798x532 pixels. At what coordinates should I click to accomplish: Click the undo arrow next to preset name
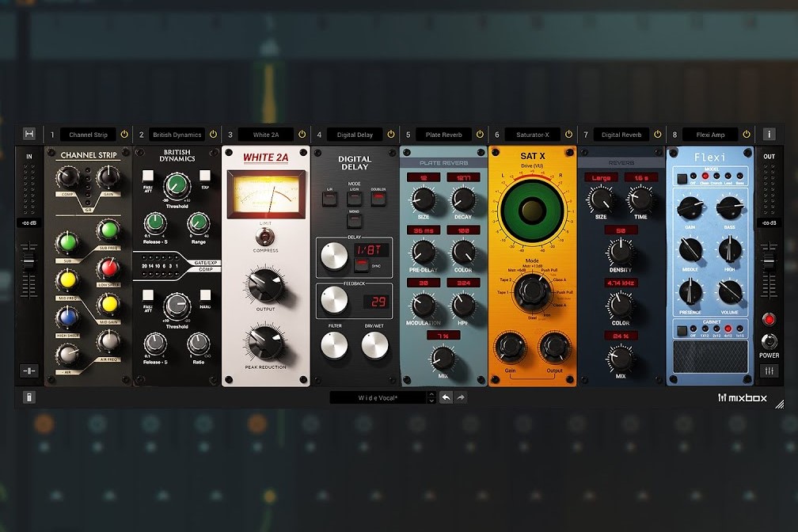point(446,397)
